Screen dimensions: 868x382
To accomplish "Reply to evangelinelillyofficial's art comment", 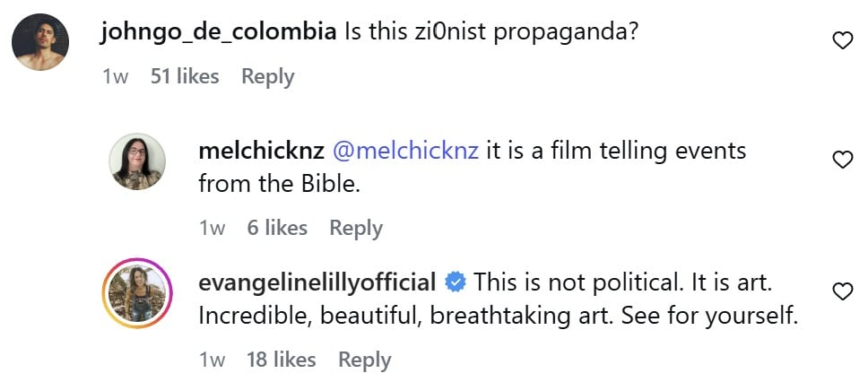I will [x=365, y=360].
